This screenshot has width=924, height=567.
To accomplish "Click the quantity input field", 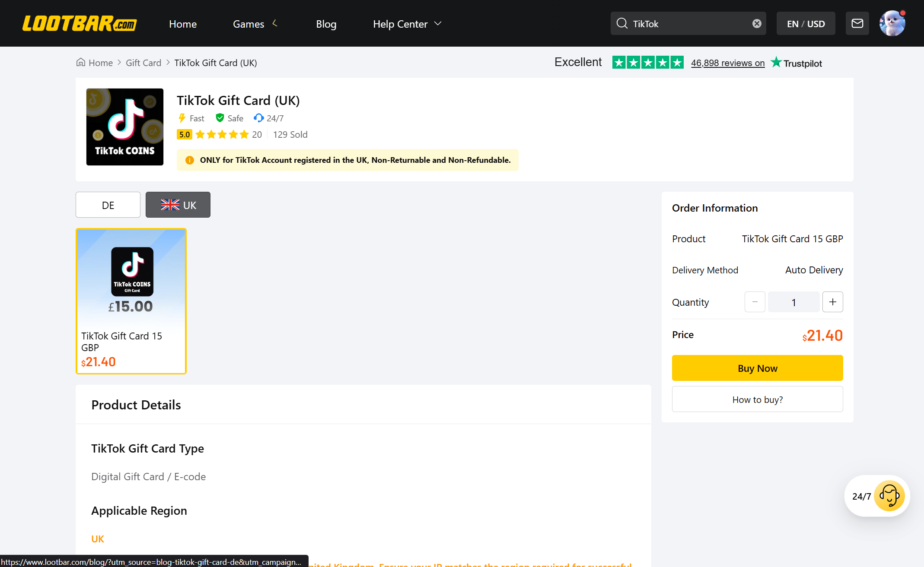I will 793,302.
